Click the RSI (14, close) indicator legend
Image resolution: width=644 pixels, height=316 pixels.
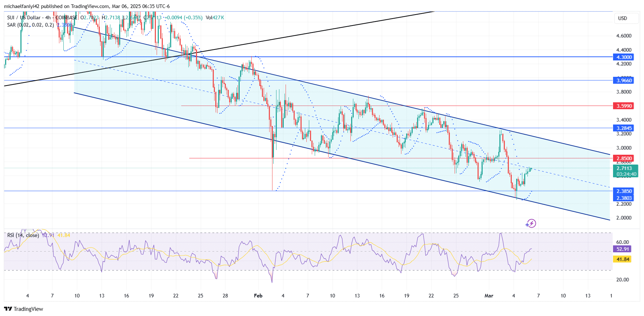23,235
